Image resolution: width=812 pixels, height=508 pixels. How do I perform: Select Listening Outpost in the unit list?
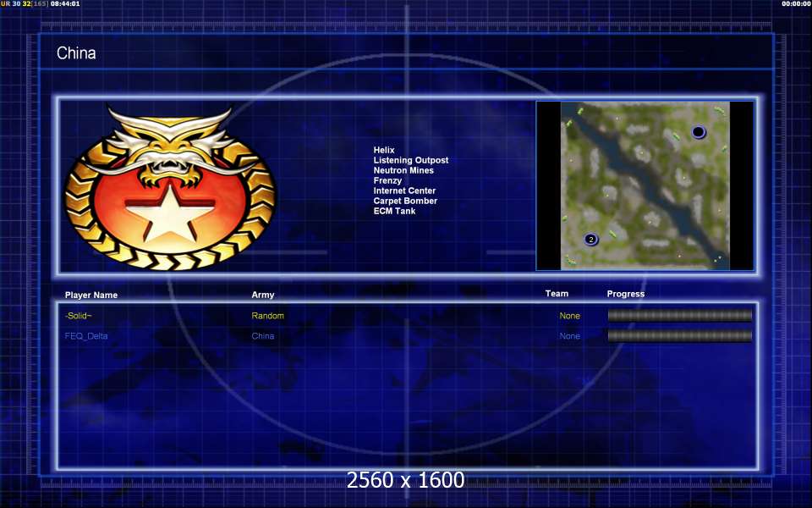pos(411,160)
